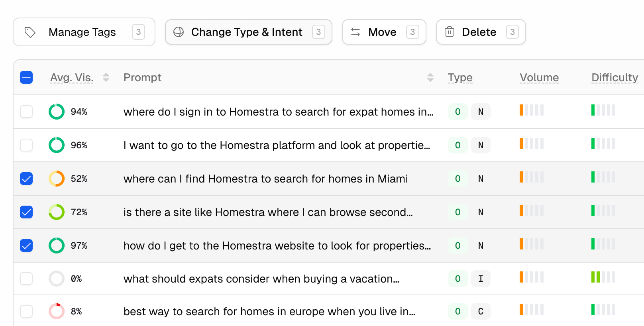This screenshot has width=644, height=326.
Task: Click the volume bars in 94% row
Action: [532, 110]
